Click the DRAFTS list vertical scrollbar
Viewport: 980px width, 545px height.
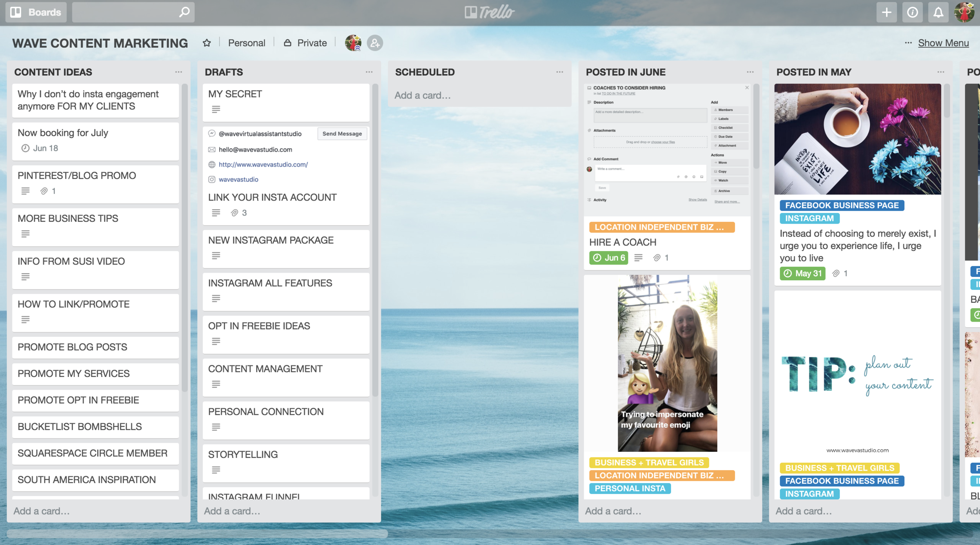375,240
